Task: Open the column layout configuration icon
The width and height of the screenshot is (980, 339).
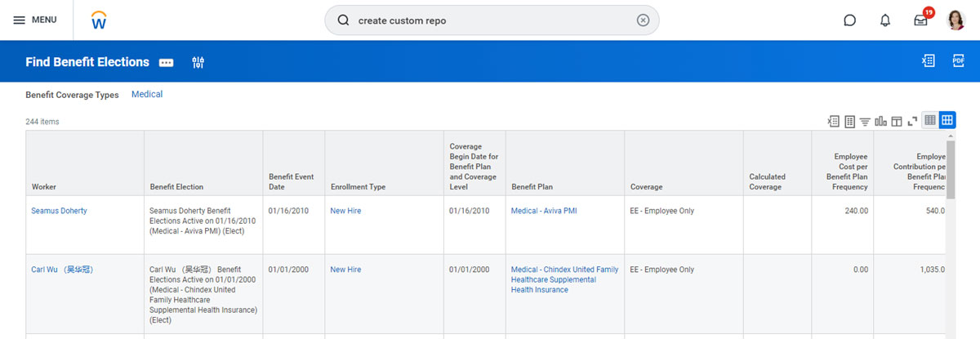Action: click(x=896, y=121)
